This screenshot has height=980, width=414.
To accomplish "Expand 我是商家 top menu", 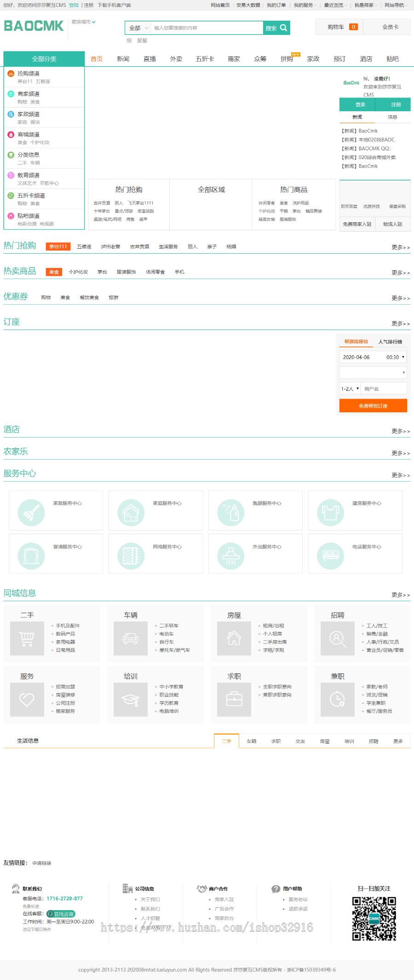I will (x=366, y=5).
